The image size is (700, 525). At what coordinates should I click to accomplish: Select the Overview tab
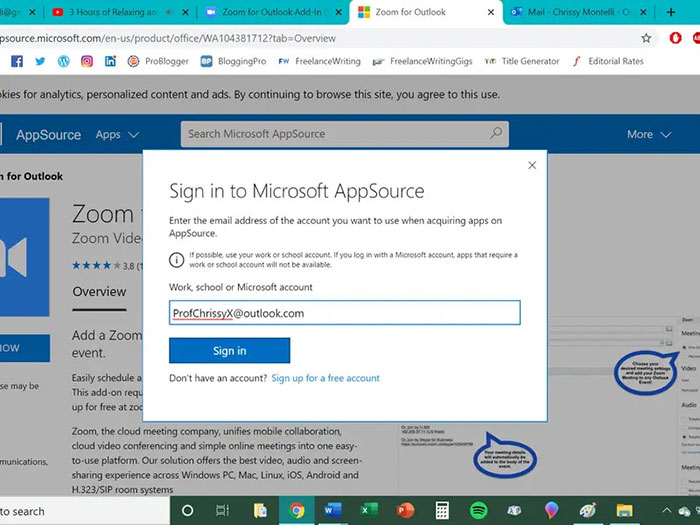pos(99,292)
